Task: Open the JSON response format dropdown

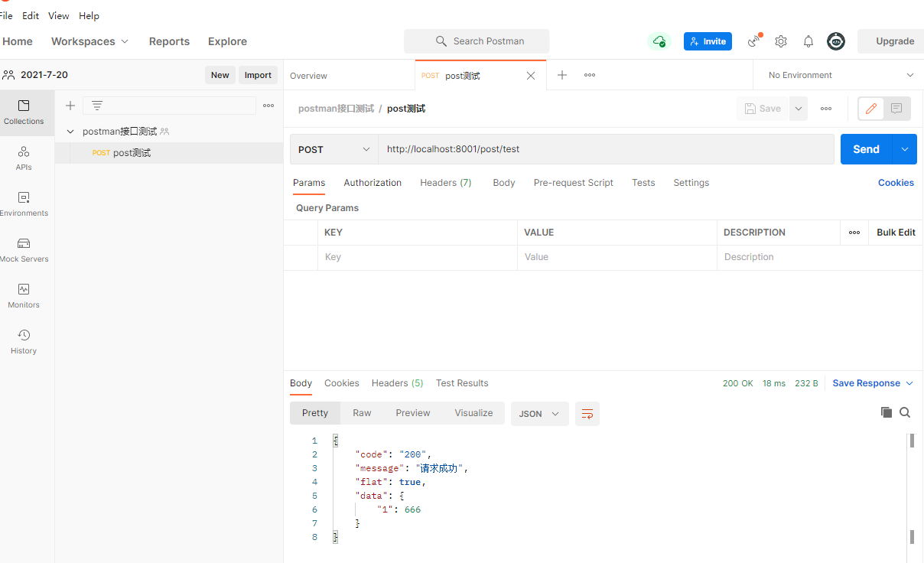Action: click(539, 414)
